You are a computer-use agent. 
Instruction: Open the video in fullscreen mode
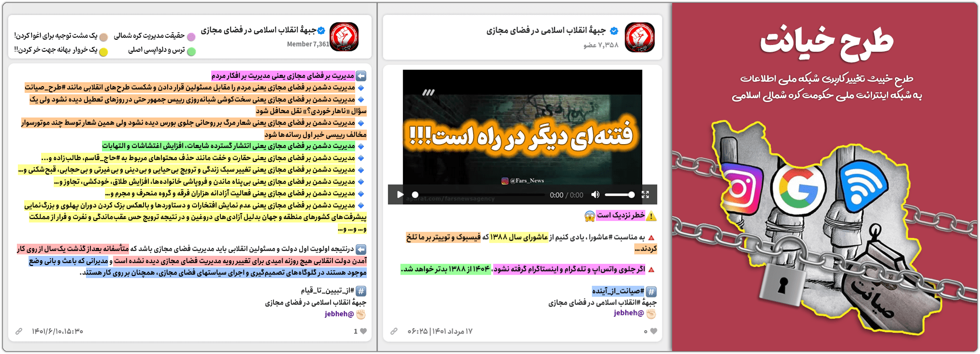(645, 194)
